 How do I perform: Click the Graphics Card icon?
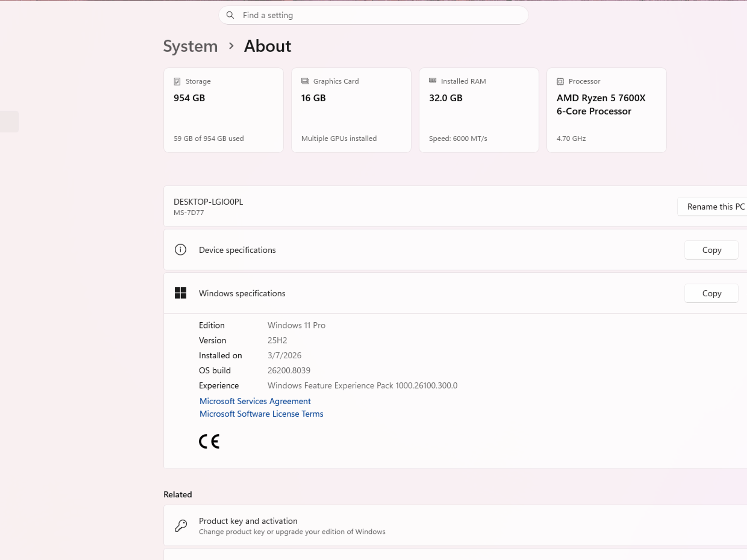click(305, 81)
